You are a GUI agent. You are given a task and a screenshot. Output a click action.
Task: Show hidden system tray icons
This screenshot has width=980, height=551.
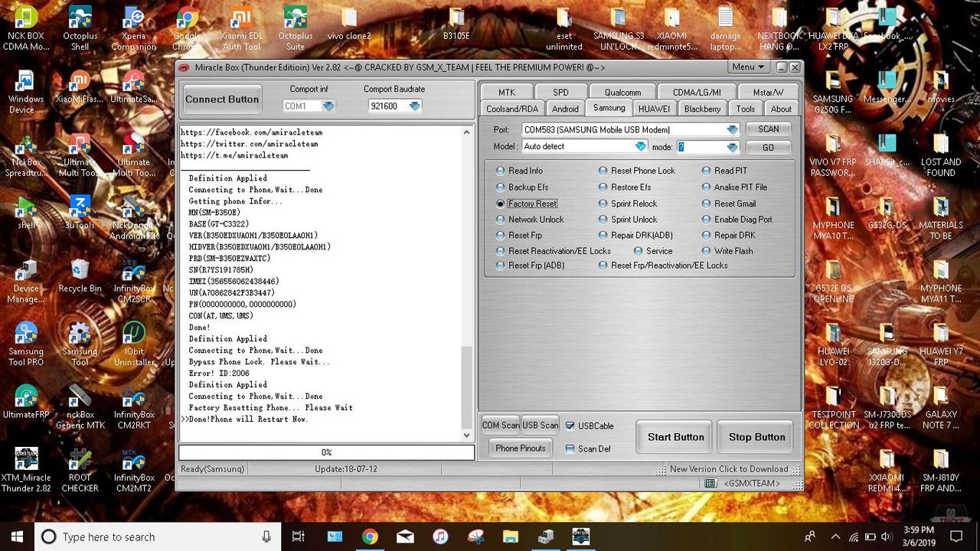tap(835, 536)
